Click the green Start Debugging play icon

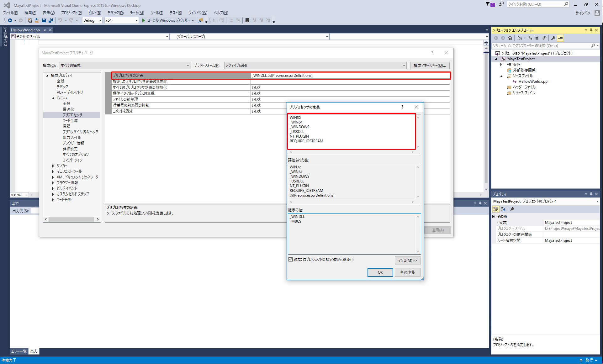pos(143,20)
